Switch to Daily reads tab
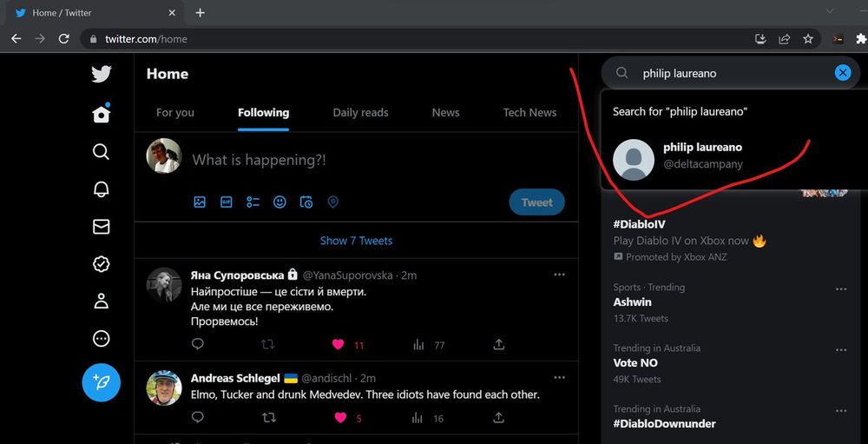Image resolution: width=868 pixels, height=444 pixels. tap(360, 113)
